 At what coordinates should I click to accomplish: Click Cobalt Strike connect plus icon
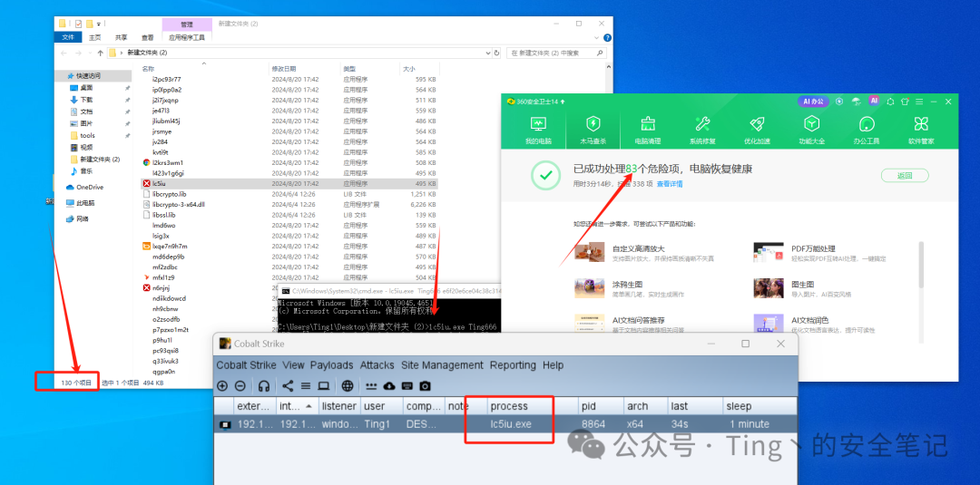(222, 386)
